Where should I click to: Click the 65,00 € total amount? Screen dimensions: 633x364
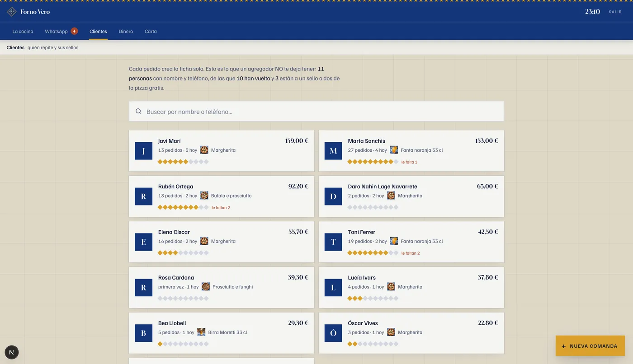(488, 187)
